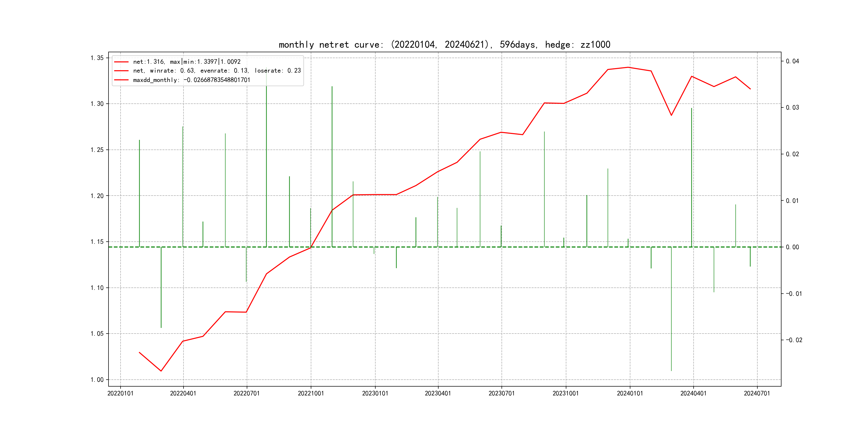Click the 20240701 x-axis label
868x434 pixels.
click(x=757, y=394)
